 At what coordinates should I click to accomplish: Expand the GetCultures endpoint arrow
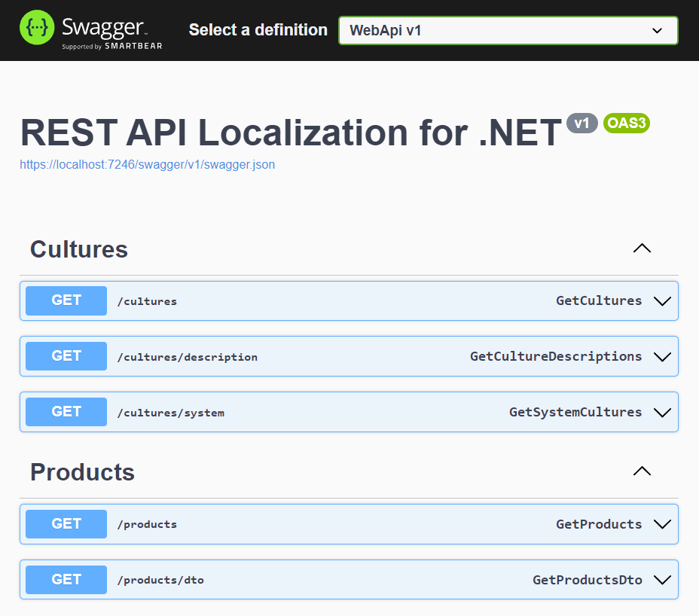tap(662, 301)
